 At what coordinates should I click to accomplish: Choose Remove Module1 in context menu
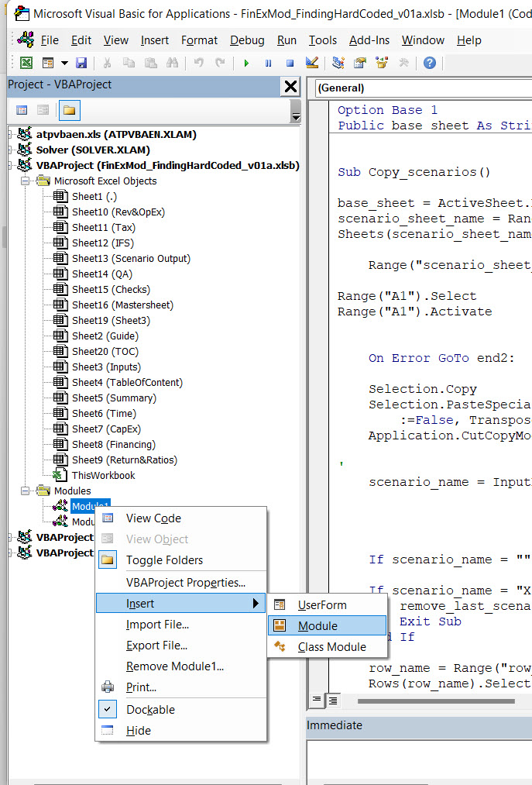pos(180,666)
